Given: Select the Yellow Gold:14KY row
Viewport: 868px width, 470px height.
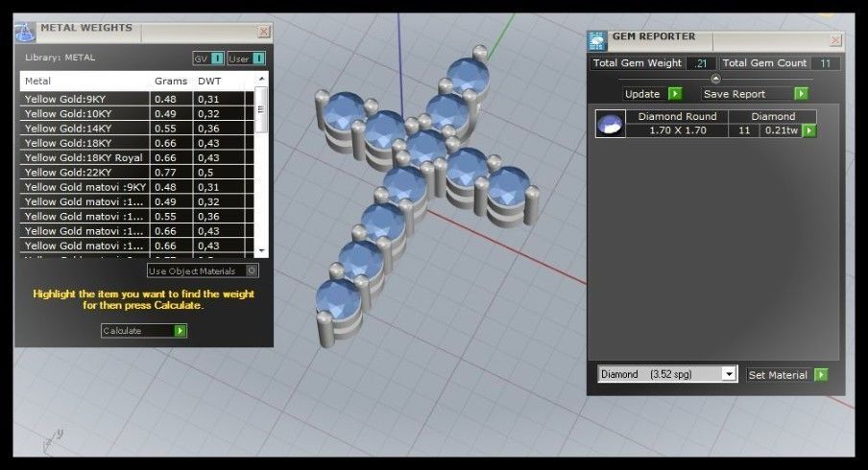Looking at the screenshot, I should coord(136,129).
